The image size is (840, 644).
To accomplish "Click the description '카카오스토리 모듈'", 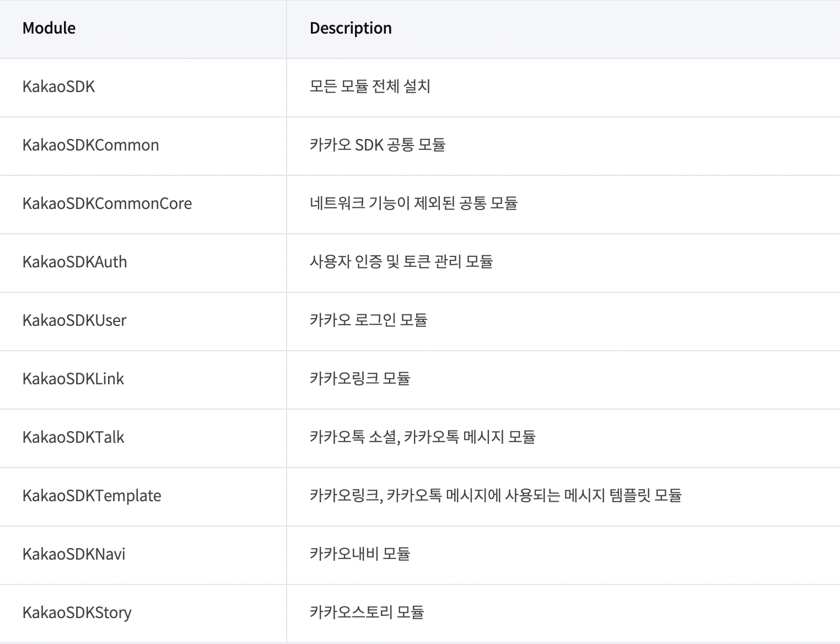I will click(367, 613).
